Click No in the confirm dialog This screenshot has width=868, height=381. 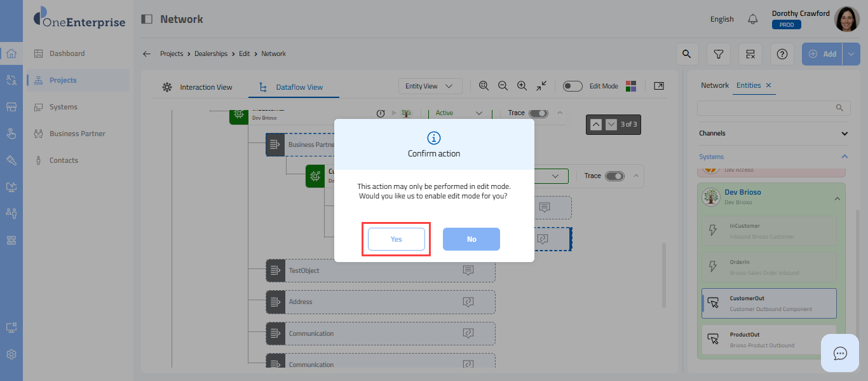[x=471, y=239]
